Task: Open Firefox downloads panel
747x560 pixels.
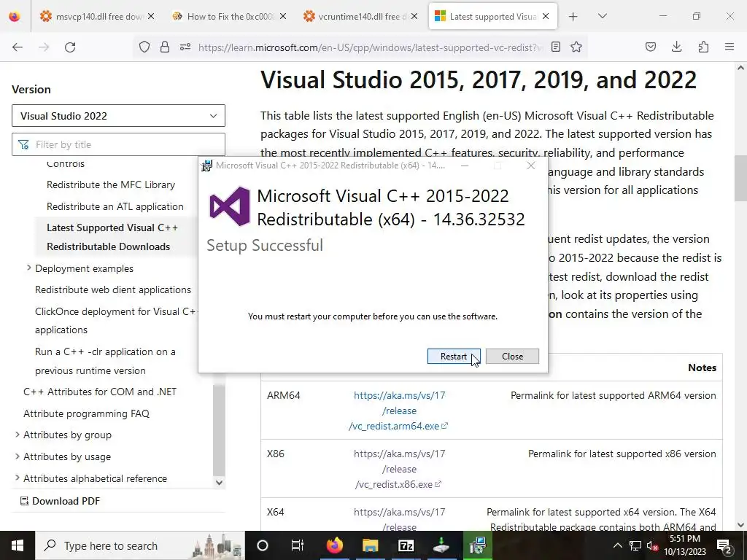Action: coord(676,47)
